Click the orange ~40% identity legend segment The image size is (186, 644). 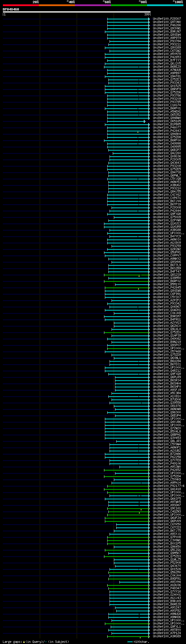tap(57, 5)
